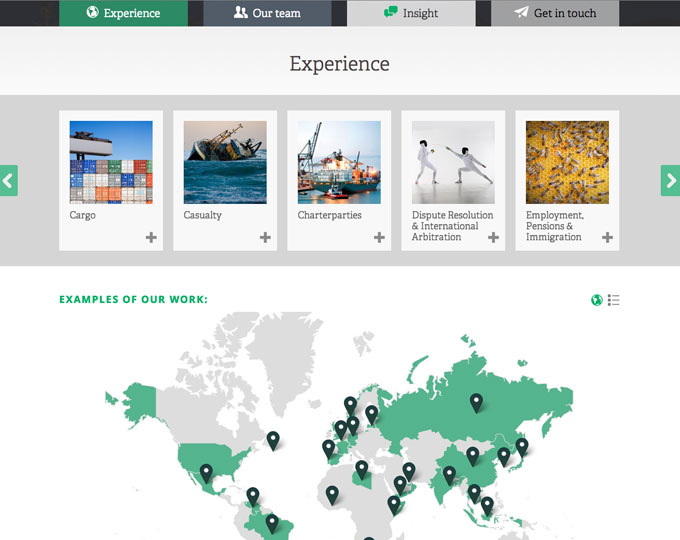Click the map pin over Brazil
Screen dimensions: 680x540
[272, 523]
